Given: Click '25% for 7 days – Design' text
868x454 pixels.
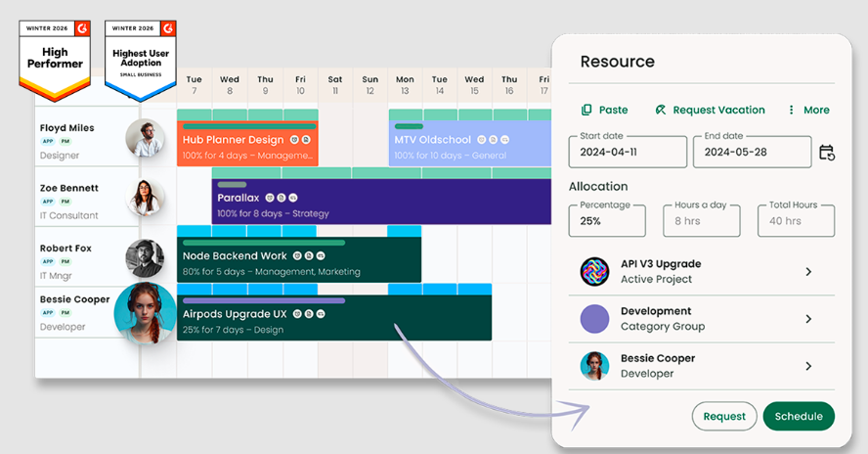Looking at the screenshot, I should [x=233, y=330].
